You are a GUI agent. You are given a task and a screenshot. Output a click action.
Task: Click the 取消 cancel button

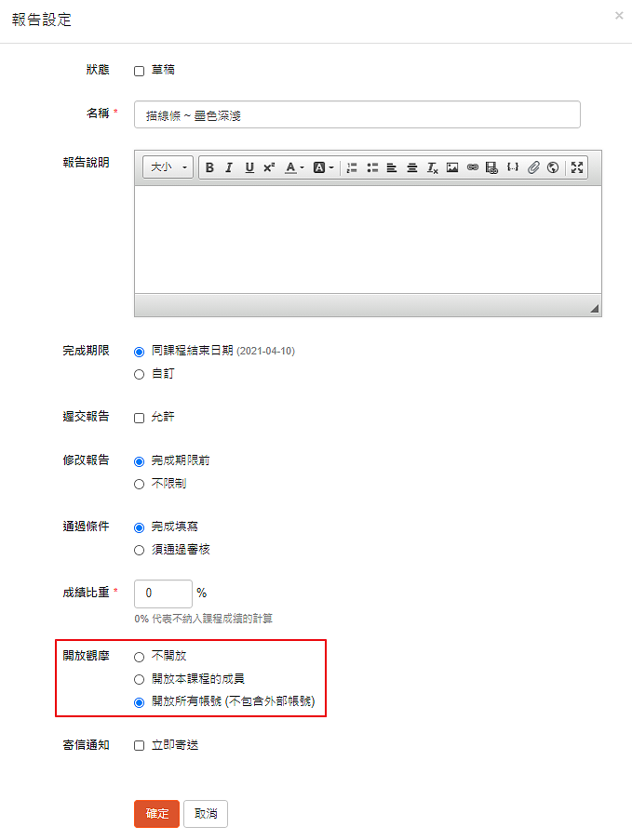206,814
